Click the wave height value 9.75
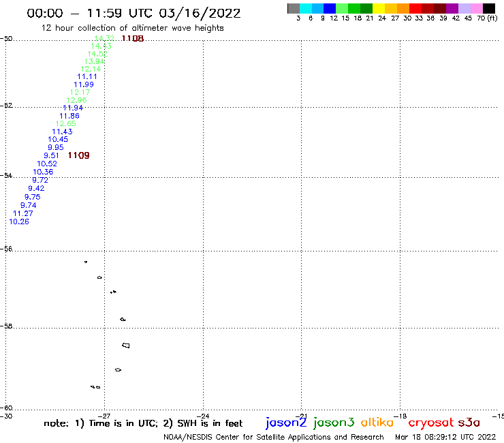The height and width of the screenshot is (443, 504). (x=33, y=197)
